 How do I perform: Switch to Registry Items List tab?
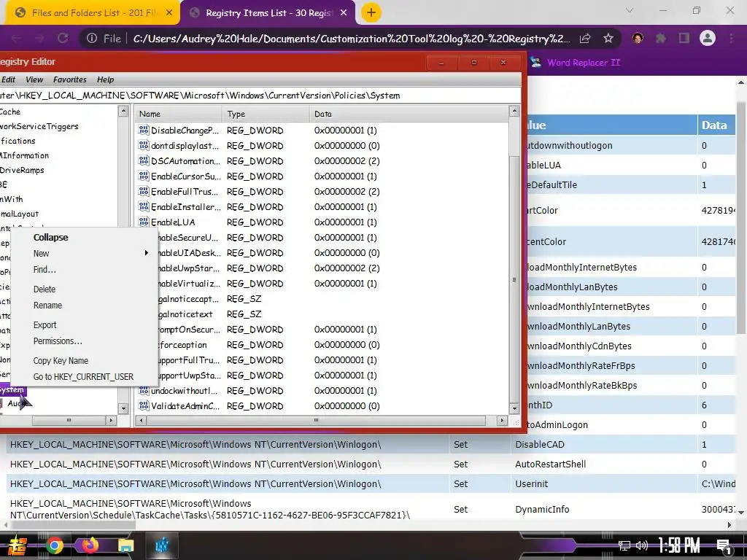(268, 13)
